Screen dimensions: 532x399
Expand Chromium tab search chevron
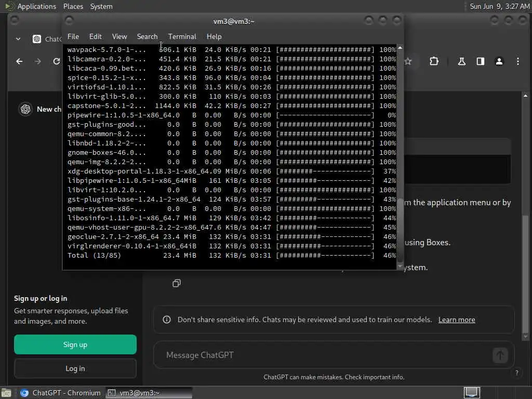click(x=18, y=39)
